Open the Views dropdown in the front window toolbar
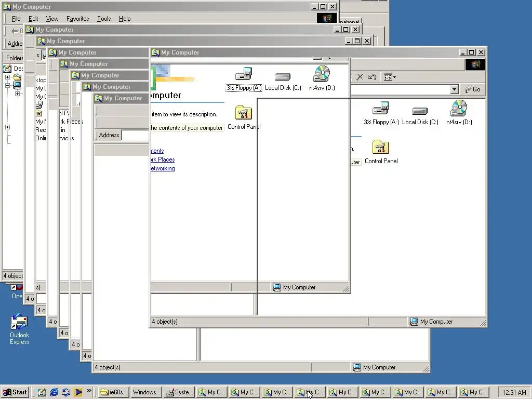532x399 pixels. (390, 77)
